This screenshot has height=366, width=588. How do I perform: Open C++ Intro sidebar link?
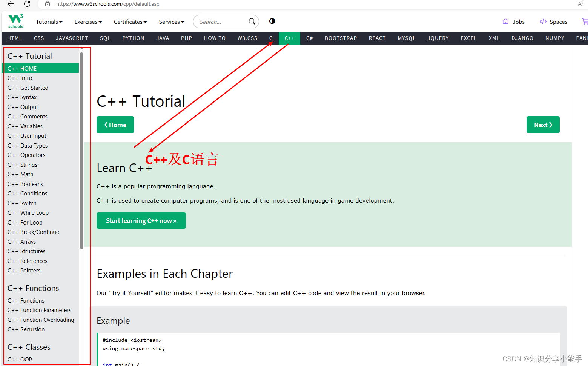pyautogui.click(x=40, y=78)
